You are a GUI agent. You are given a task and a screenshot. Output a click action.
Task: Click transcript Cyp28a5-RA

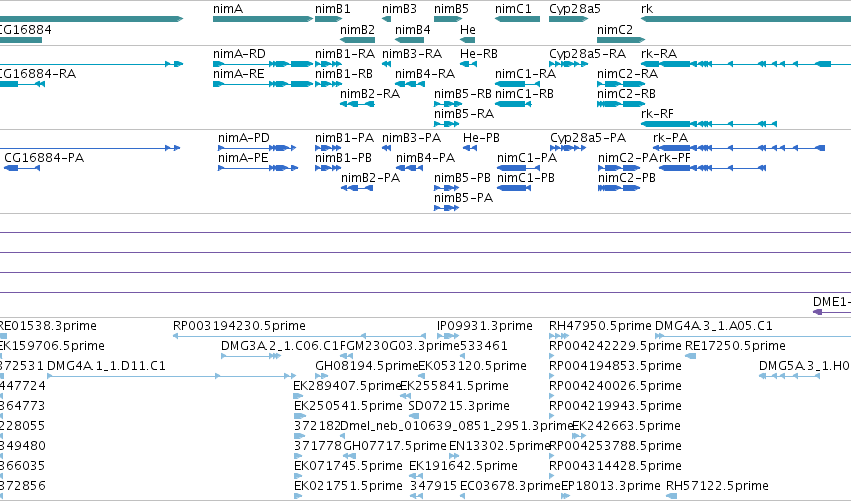click(x=568, y=64)
